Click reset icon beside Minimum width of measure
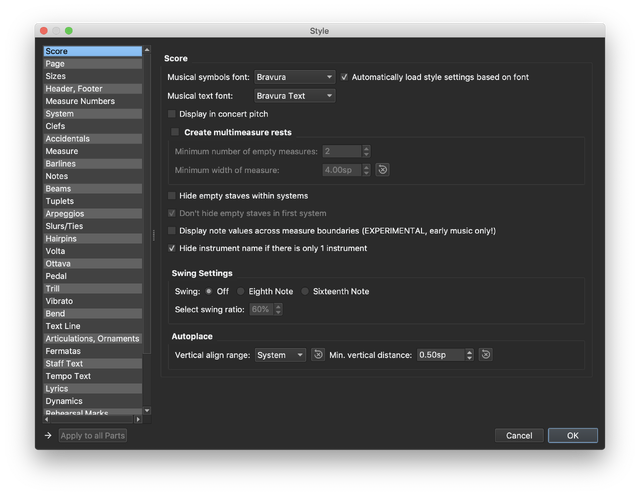Viewport: 640px width, 496px height. coord(382,170)
